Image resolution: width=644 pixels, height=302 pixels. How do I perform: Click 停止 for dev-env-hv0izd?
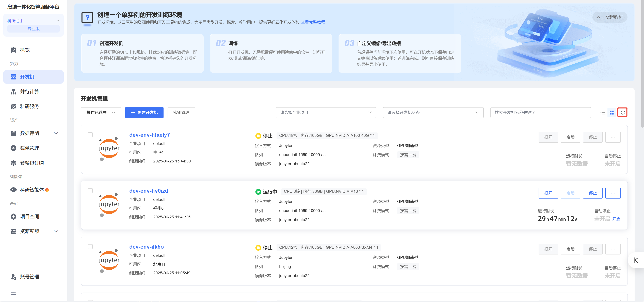click(x=592, y=193)
